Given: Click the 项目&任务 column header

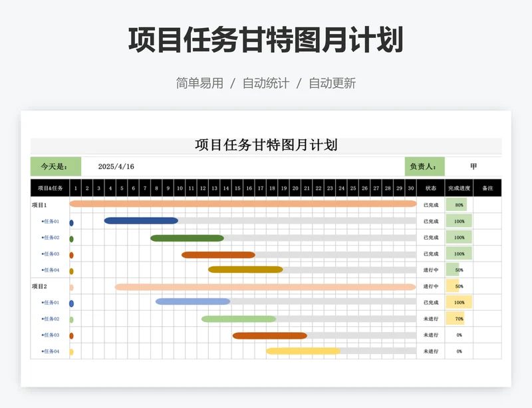Looking at the screenshot, I should tap(51, 188).
